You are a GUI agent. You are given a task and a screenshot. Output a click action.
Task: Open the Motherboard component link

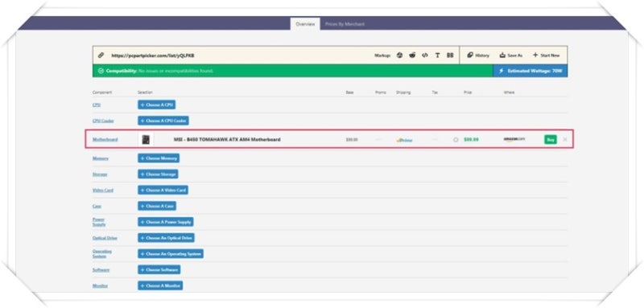click(x=105, y=139)
